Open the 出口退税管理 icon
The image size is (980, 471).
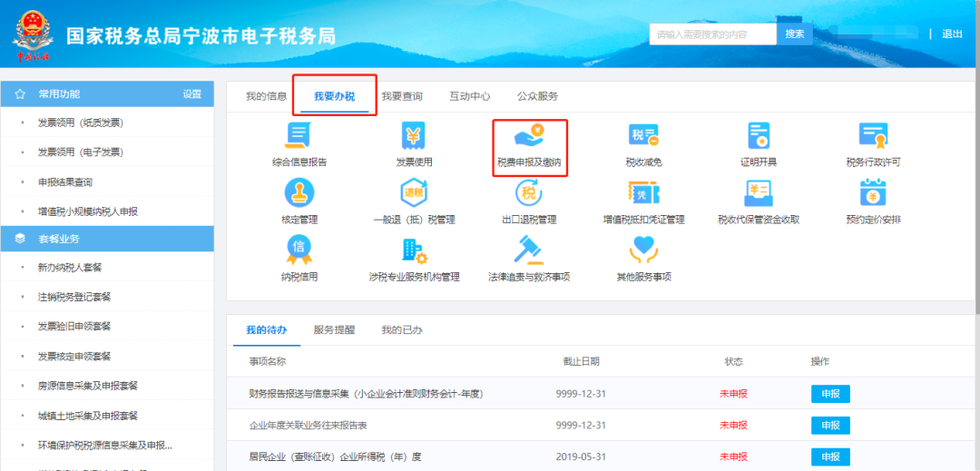(529, 192)
